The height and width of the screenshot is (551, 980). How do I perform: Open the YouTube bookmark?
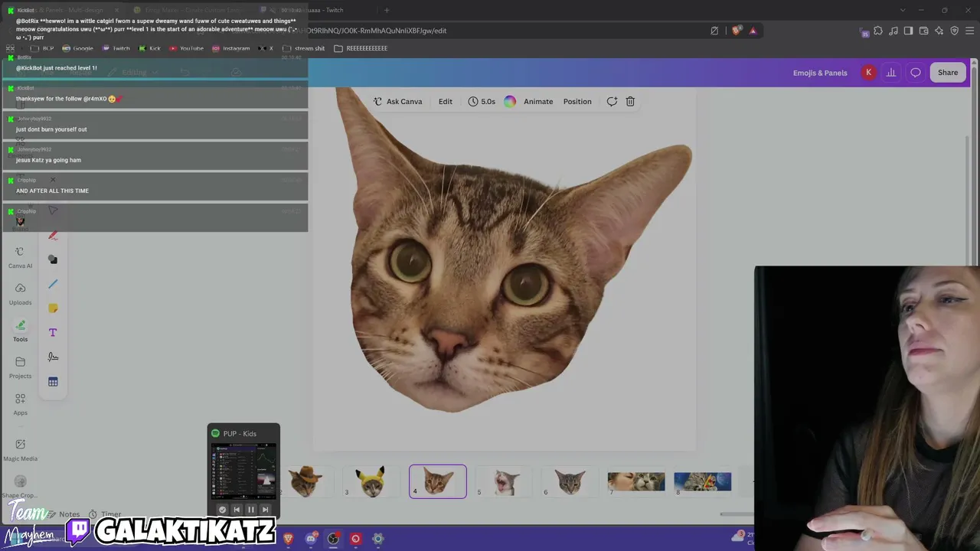pyautogui.click(x=186, y=48)
